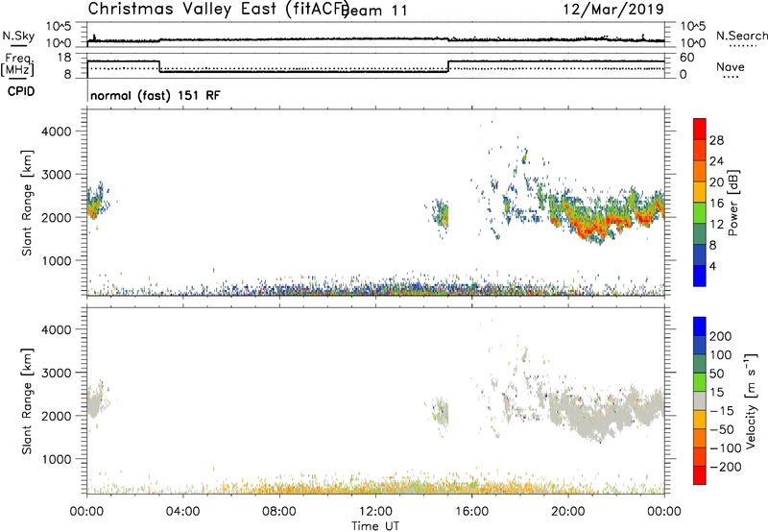Image resolution: width=768 pixels, height=532 pixels.
Task: Pick the light green 12–16 dB Power segment
Action: pyautogui.click(x=700, y=213)
